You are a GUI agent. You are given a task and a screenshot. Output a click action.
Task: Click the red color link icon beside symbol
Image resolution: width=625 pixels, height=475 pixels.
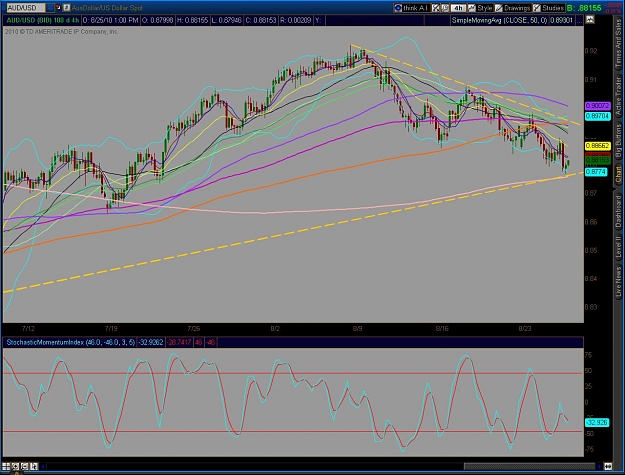(58, 7)
